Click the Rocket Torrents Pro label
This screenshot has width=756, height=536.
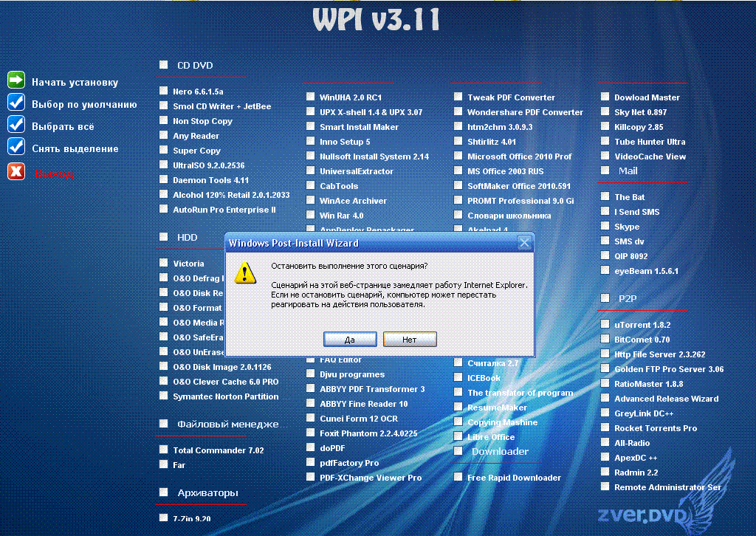(656, 428)
